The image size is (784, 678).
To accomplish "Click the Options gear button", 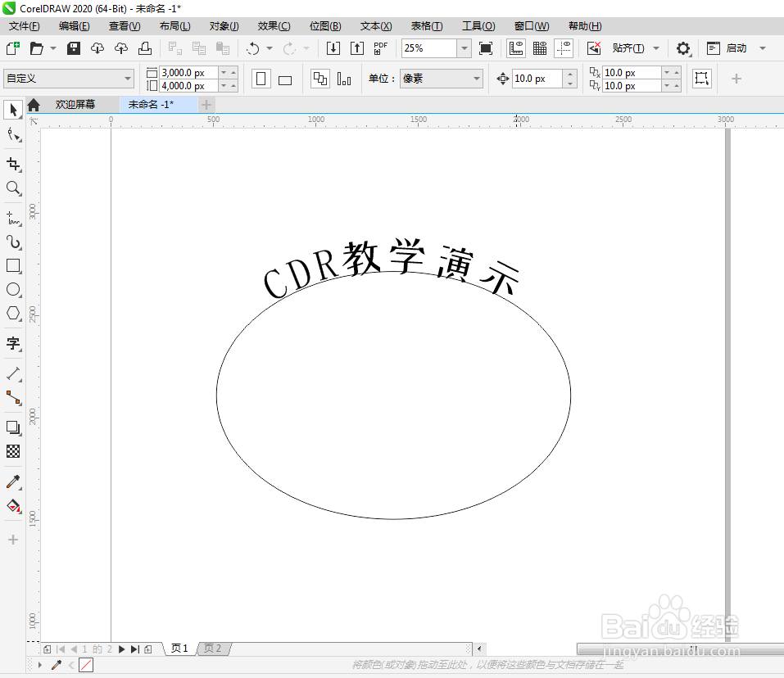I will (x=683, y=48).
